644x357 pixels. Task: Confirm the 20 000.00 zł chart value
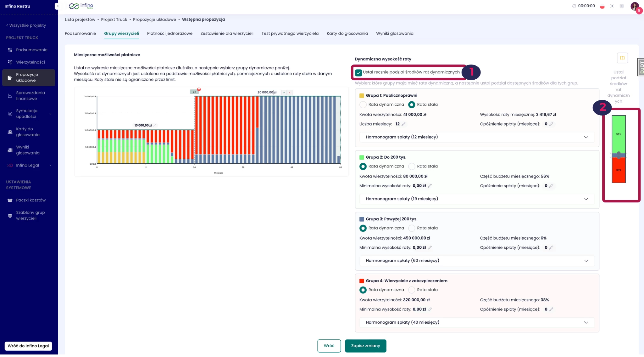click(284, 93)
